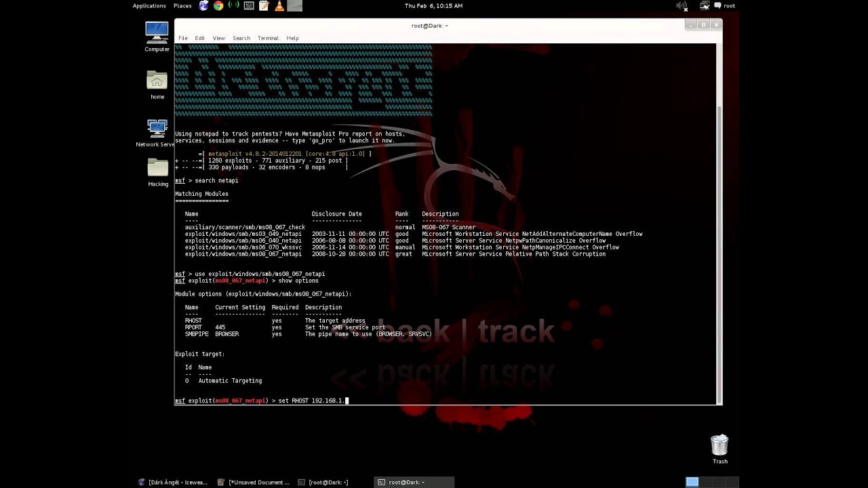The height and width of the screenshot is (488, 868).
Task: Click the 'show options' command text
Action: point(298,281)
